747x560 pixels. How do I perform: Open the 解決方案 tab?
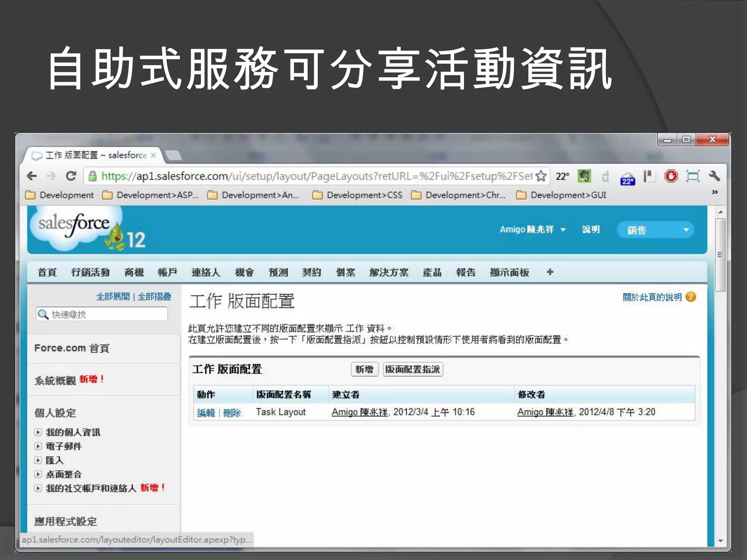point(389,272)
